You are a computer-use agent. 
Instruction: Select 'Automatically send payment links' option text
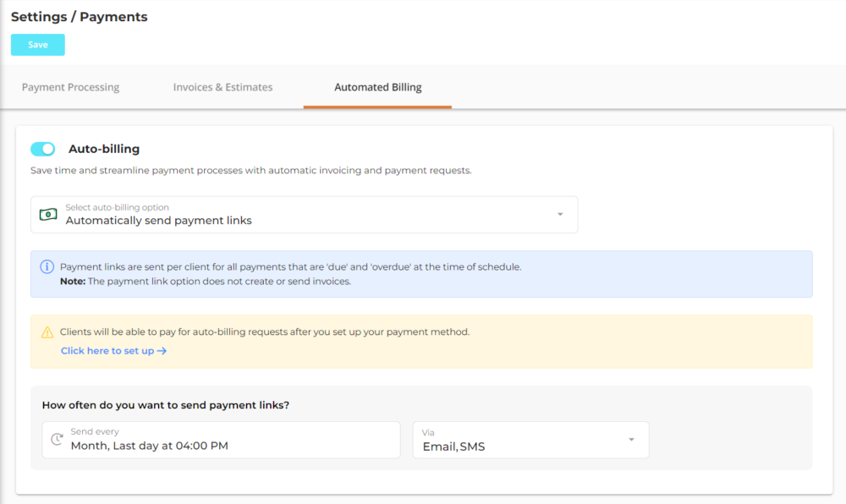[x=159, y=221]
